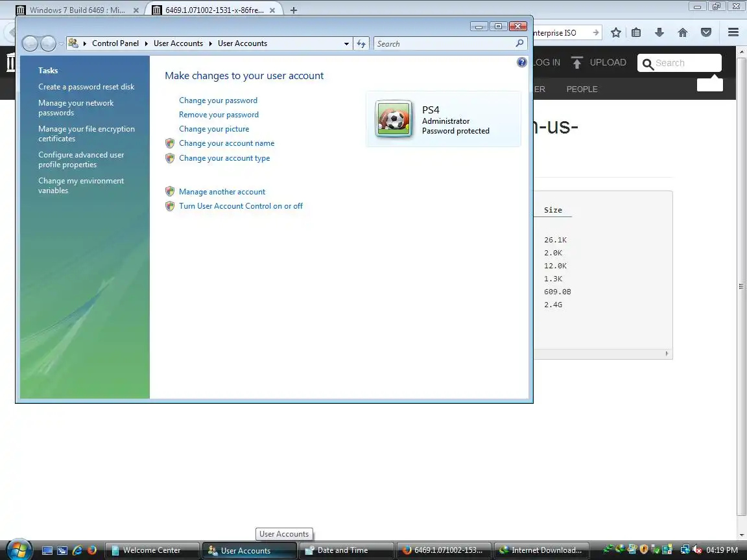The height and width of the screenshot is (560, 747).
Task: Open the Remove your password link
Action: click(x=219, y=115)
